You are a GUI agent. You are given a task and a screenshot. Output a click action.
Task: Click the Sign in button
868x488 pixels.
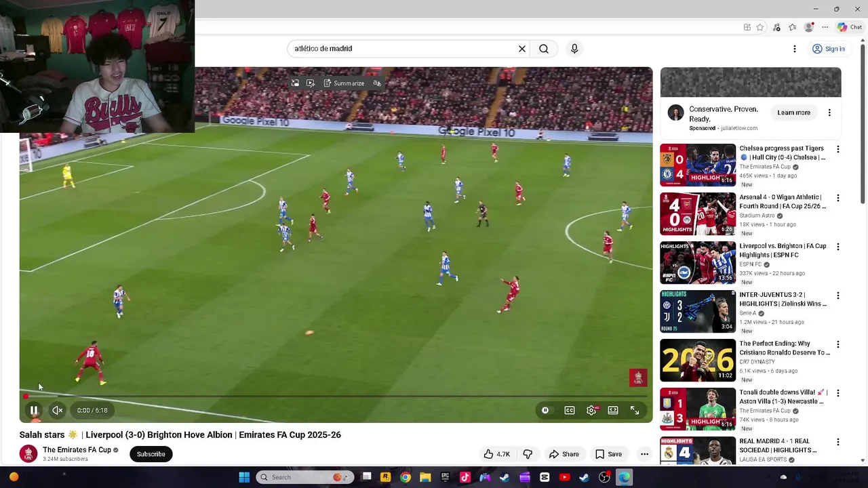(829, 49)
